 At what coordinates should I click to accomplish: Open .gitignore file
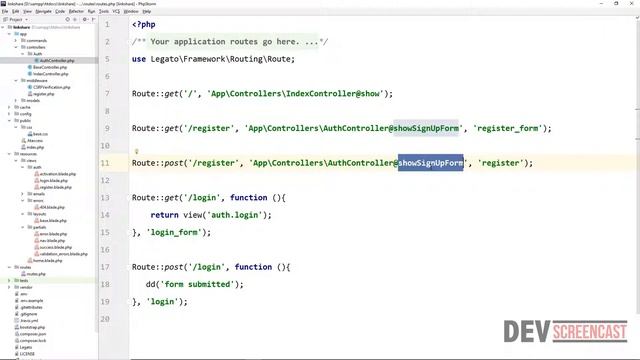tap(26, 314)
